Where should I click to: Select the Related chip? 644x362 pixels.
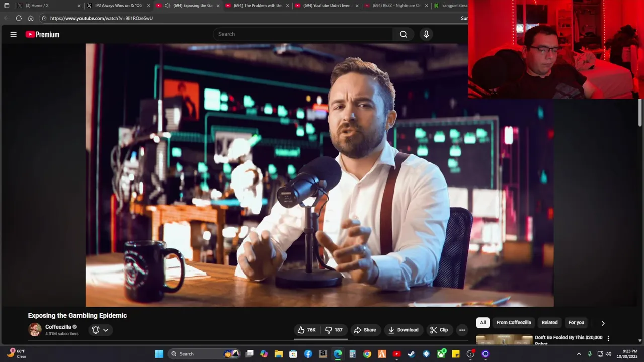tap(549, 323)
